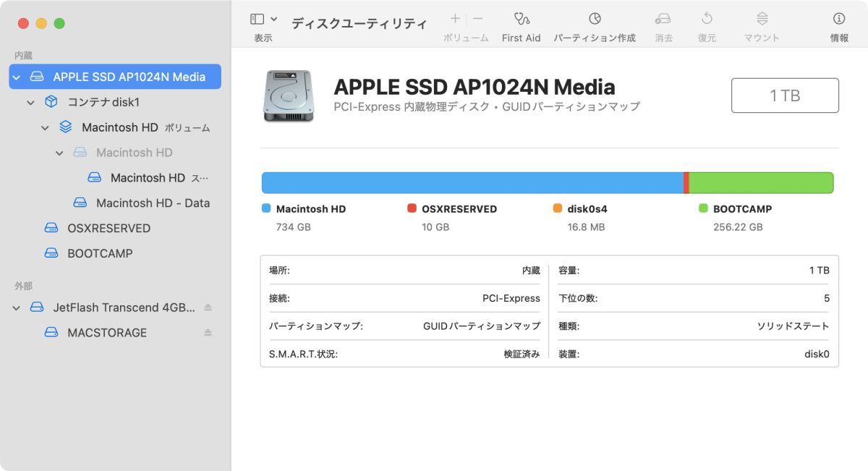Collapse the APPLE SSD AP1024N Media tree
The height and width of the screenshot is (471, 868).
click(17, 77)
